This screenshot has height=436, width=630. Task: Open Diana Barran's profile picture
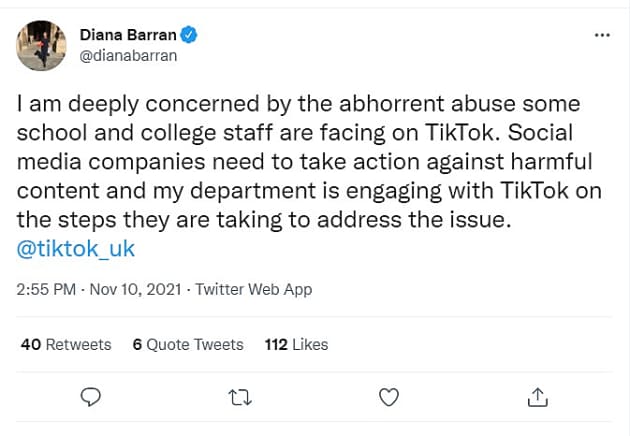(x=42, y=46)
